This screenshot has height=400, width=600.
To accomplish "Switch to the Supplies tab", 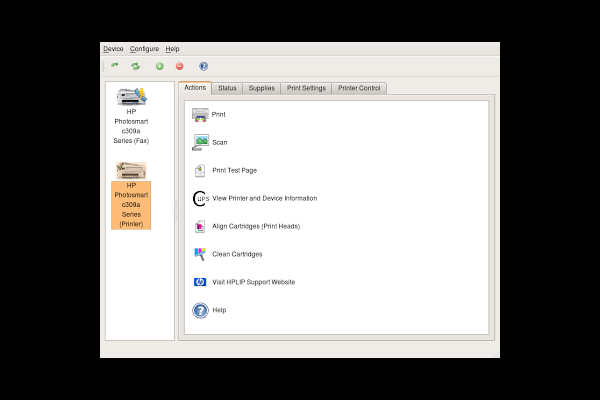I will (262, 88).
